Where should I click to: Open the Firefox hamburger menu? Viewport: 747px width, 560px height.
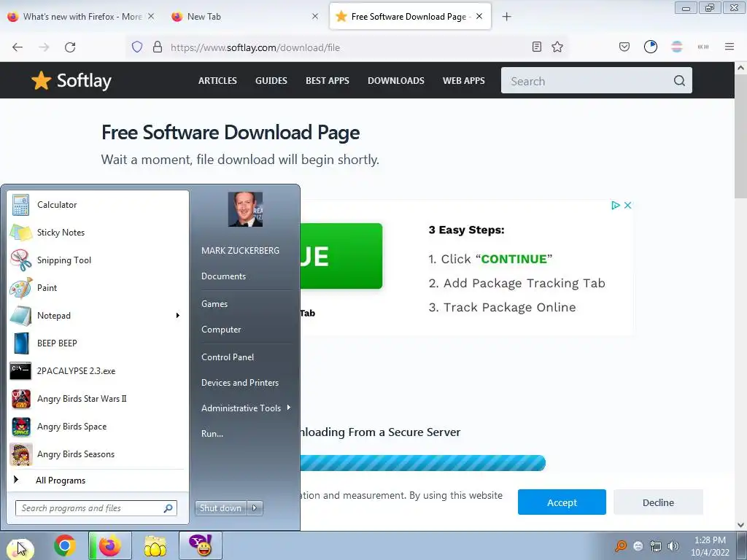pos(729,47)
